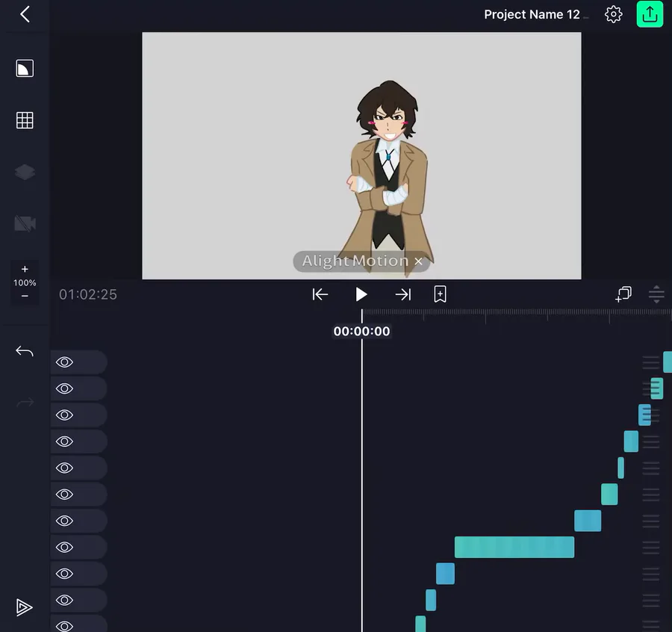
Task: Grab the eighth track's reorder handle lines
Action: coord(651,547)
